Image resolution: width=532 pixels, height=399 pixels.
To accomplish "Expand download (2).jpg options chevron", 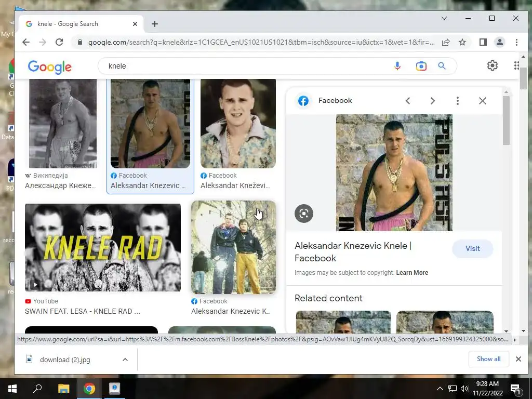I will [125, 360].
